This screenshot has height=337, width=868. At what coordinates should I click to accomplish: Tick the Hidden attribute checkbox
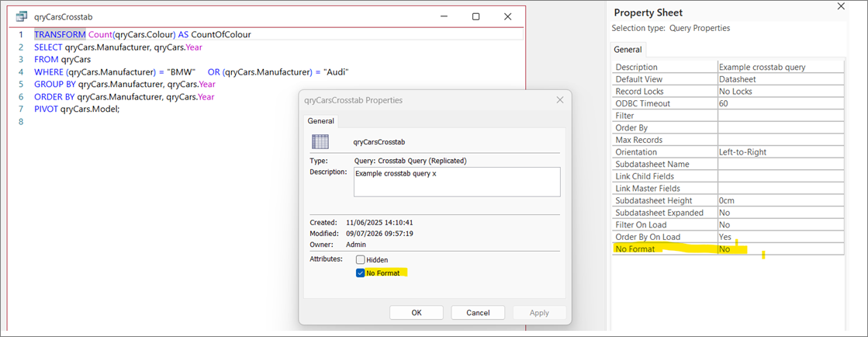[x=361, y=259]
